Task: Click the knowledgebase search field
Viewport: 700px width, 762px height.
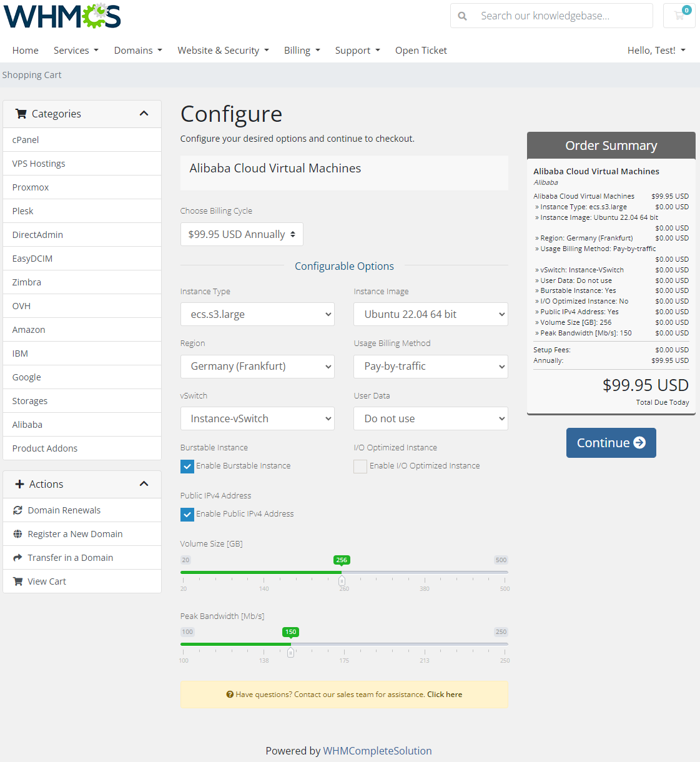Action: pos(563,16)
